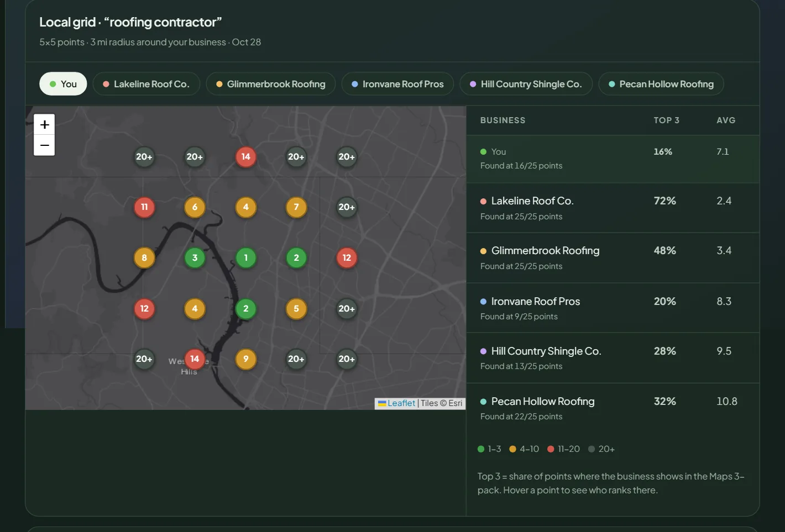
Task: Click "Found at 9/25 points" text
Action: pos(519,317)
